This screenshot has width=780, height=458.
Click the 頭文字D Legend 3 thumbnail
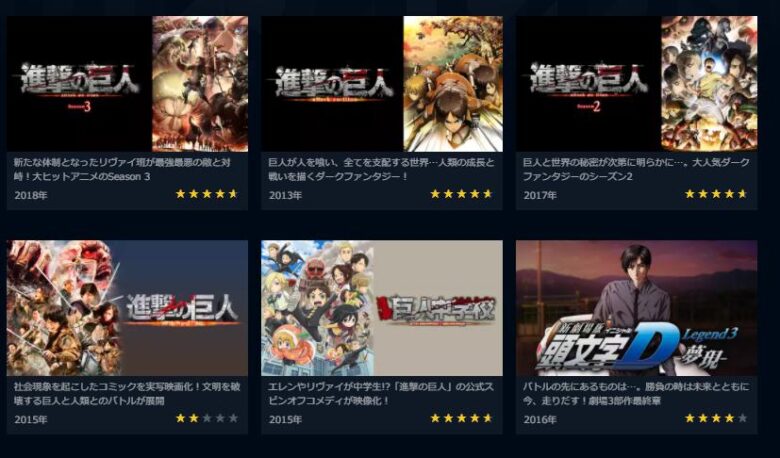637,308
